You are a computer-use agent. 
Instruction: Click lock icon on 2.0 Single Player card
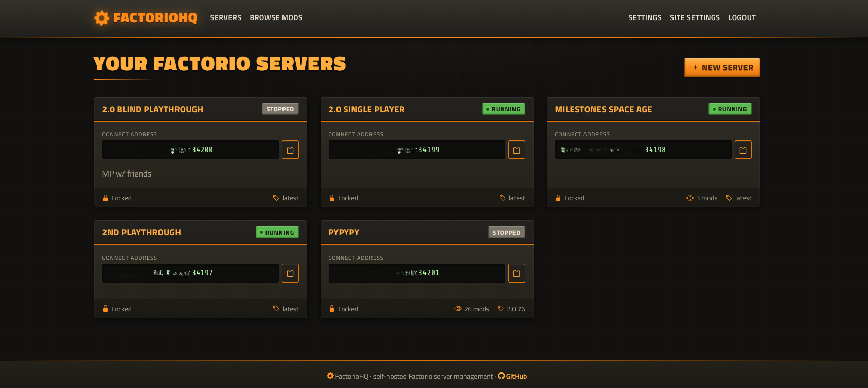[x=332, y=198]
